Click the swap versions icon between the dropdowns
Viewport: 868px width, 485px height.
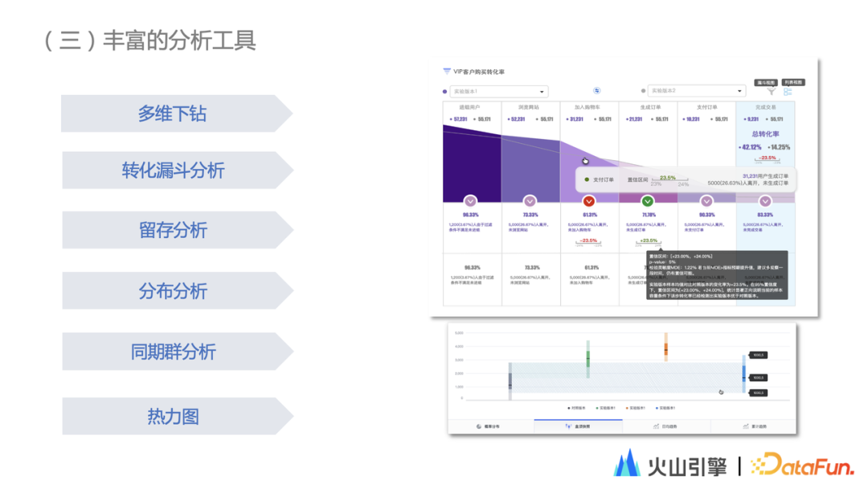click(596, 91)
